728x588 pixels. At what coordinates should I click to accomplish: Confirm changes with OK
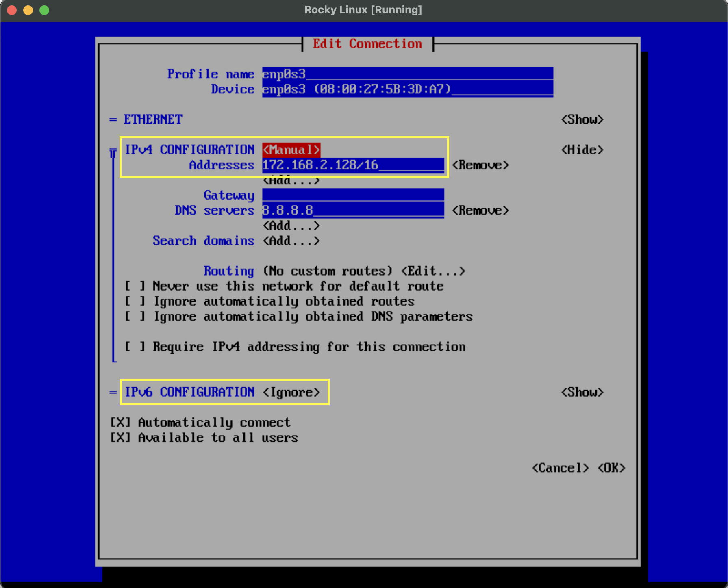coord(611,468)
